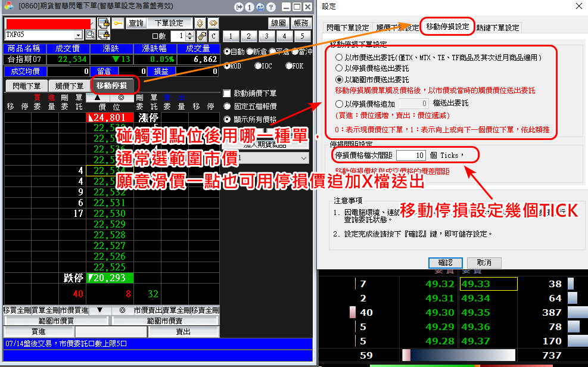Click the app logo in the title bar
Viewport: 588px width, 367px height.
[8, 6]
